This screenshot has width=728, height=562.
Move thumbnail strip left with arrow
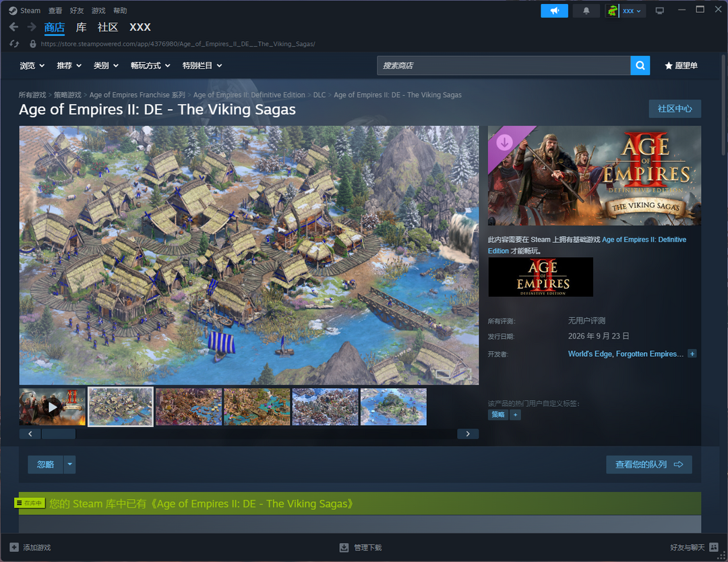[x=30, y=434]
